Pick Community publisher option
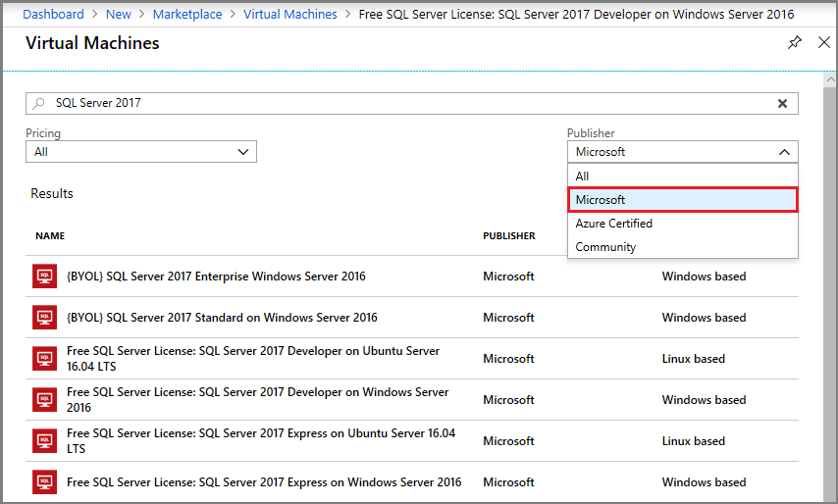The height and width of the screenshot is (504, 838). tap(605, 247)
